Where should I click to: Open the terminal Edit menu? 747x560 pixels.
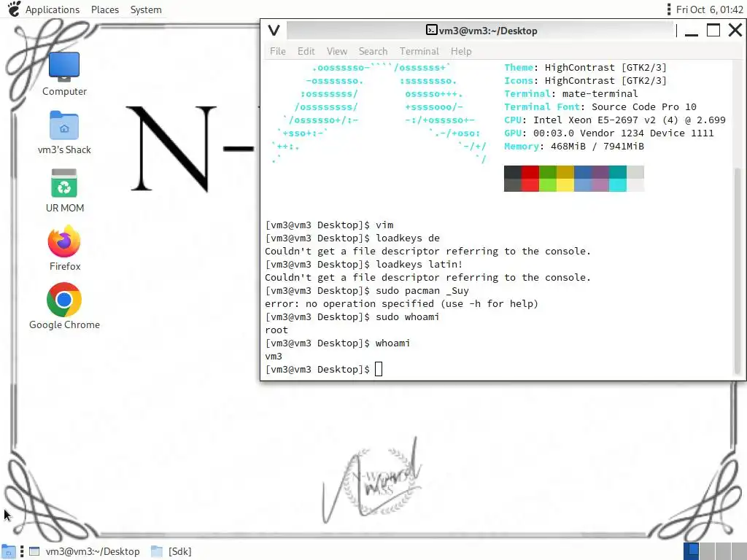[x=306, y=51]
